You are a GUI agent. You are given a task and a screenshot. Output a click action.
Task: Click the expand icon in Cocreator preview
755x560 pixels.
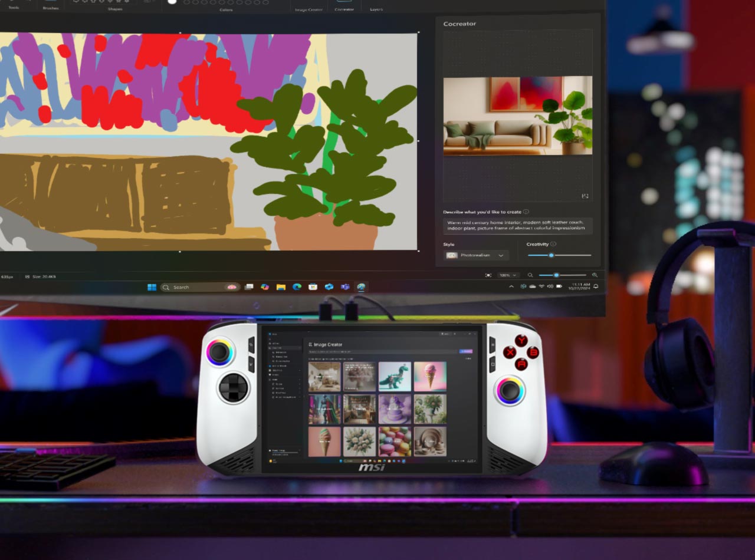[585, 196]
